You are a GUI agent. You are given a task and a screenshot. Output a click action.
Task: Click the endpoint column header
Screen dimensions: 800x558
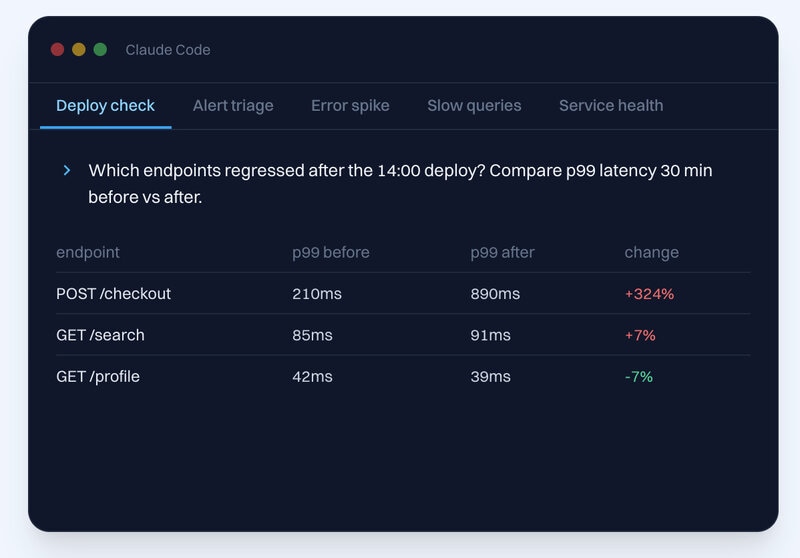tap(88, 252)
